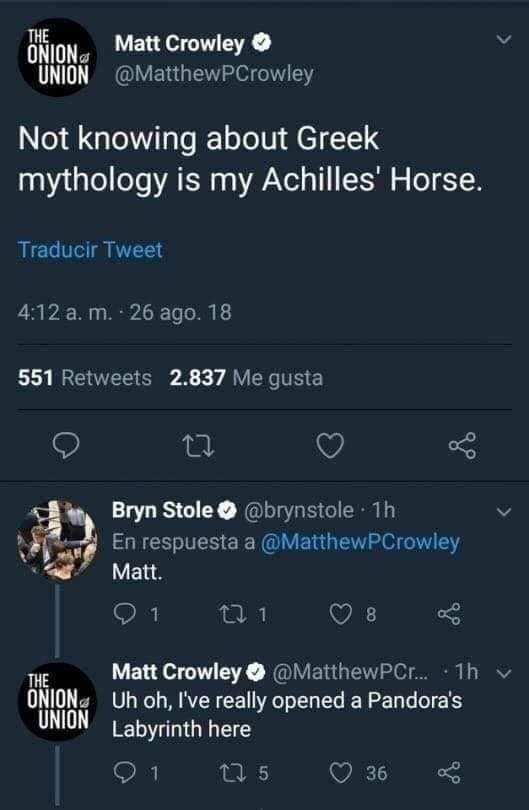Image resolution: width=529 pixels, height=810 pixels.
Task: Retweet the Pandora's Labyrinth reply
Action: click(229, 772)
